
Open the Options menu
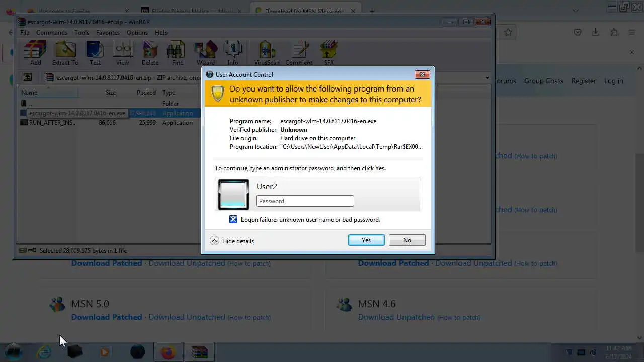click(137, 33)
